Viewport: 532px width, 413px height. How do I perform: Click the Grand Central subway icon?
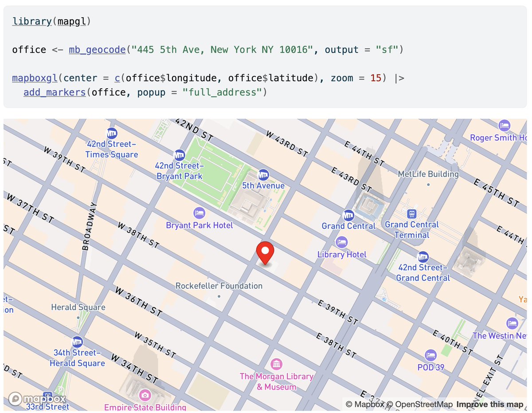[349, 215]
